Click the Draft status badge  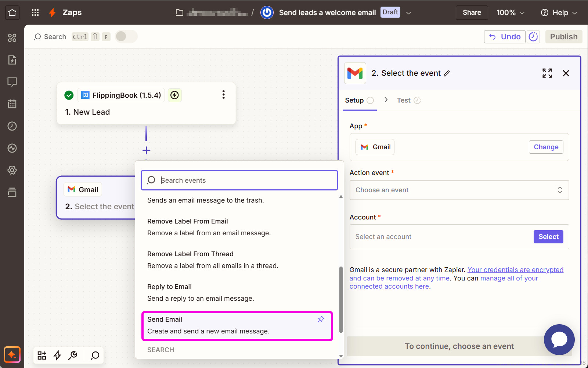(x=390, y=12)
